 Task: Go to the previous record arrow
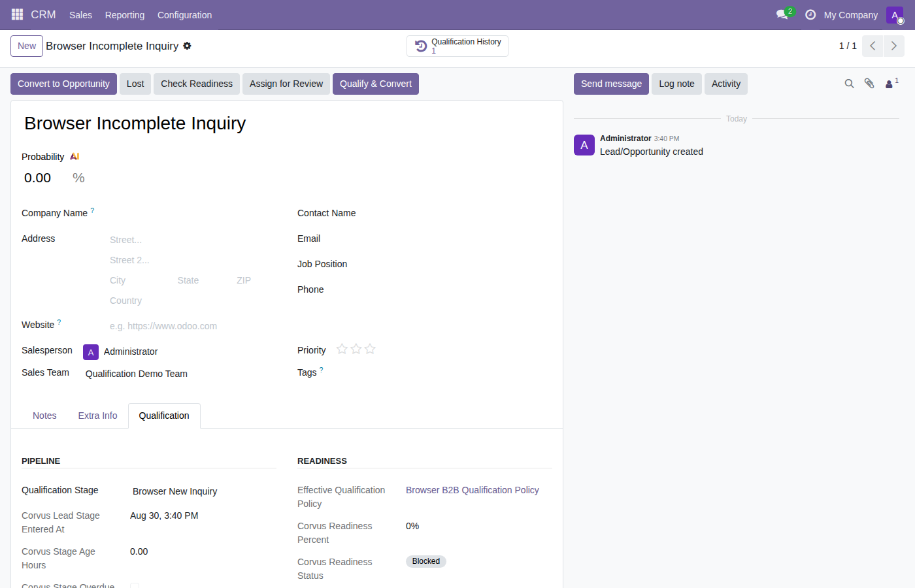(x=873, y=46)
